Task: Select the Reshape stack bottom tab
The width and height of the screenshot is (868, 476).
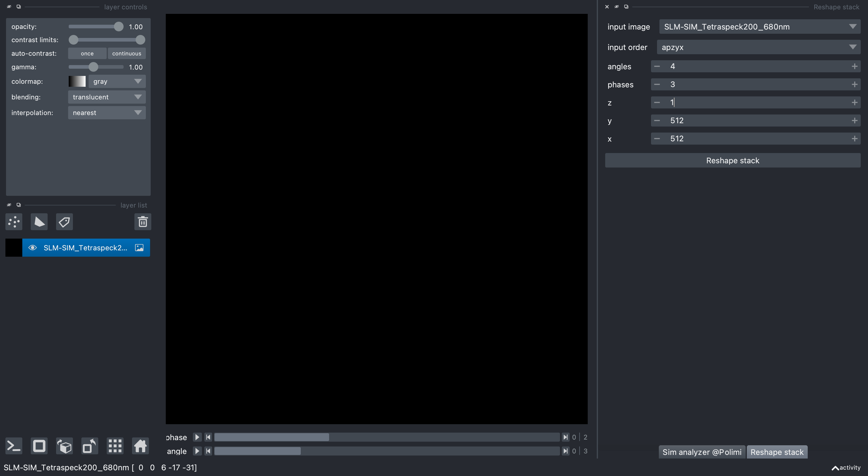Action: 777,452
